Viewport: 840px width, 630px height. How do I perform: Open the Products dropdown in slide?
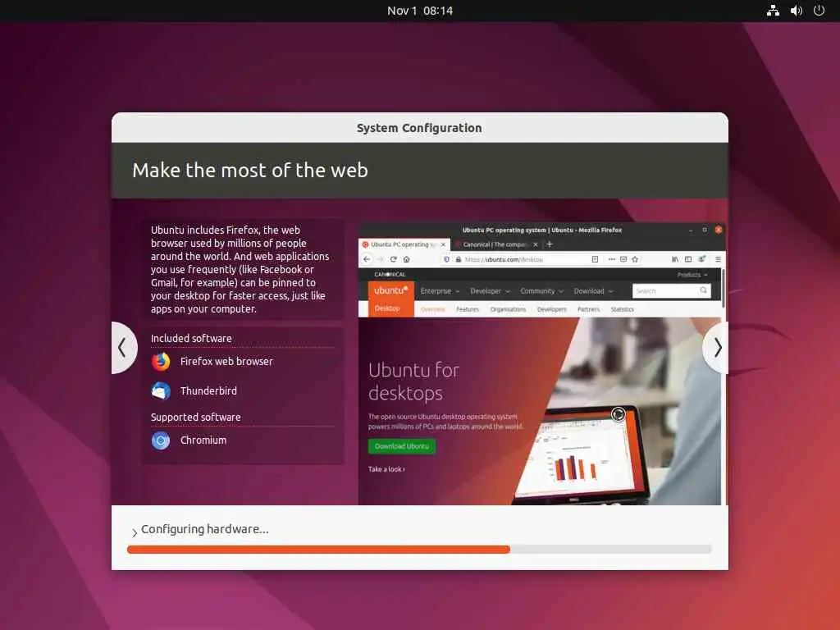tap(692, 275)
